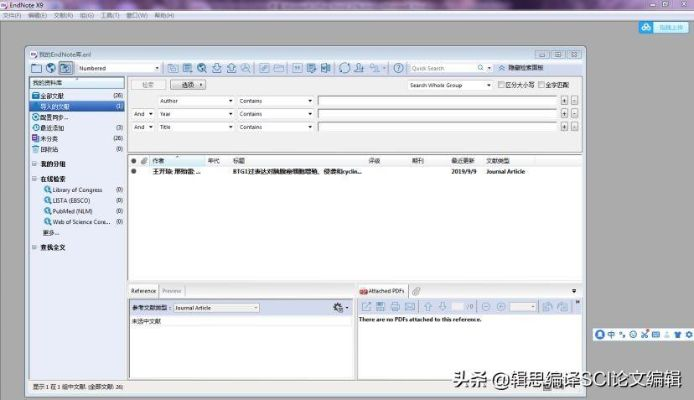Open the gear settings dropdown in Reference panel
694x400 pixels.
pyautogui.click(x=340, y=307)
